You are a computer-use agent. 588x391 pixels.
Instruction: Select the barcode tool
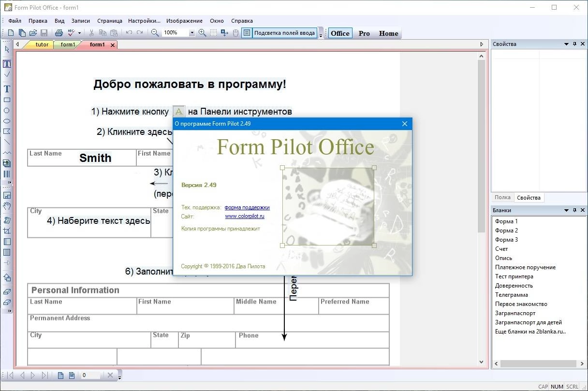(7, 174)
